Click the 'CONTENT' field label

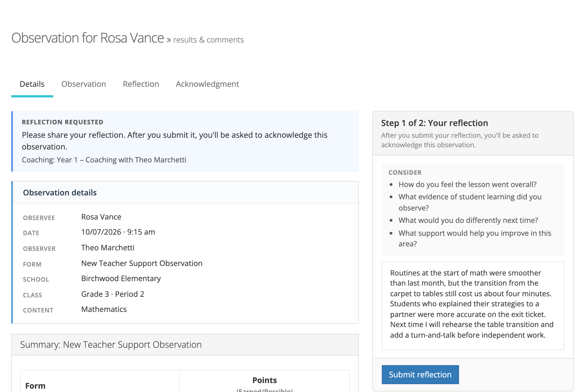38,310
